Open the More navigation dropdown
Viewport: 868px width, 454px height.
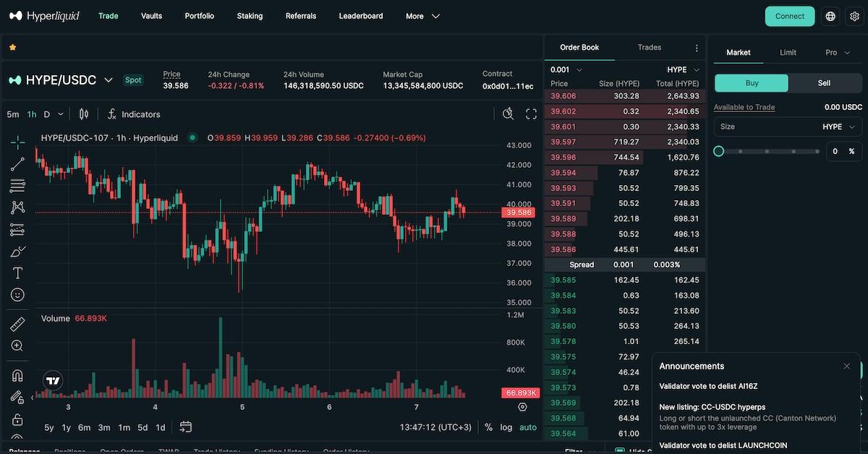(422, 16)
